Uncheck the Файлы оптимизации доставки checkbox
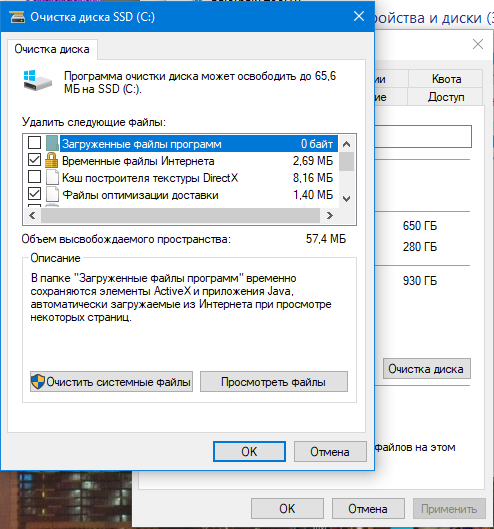Image resolution: width=494 pixels, height=529 pixels. (x=34, y=194)
